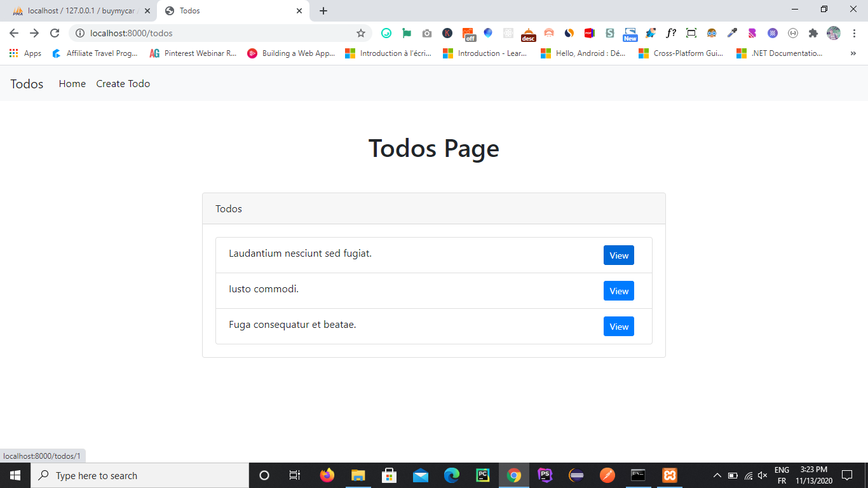Image resolution: width=868 pixels, height=488 pixels.
Task: Click the 'Fuga consequatur et beatae.' text
Action: tap(292, 325)
